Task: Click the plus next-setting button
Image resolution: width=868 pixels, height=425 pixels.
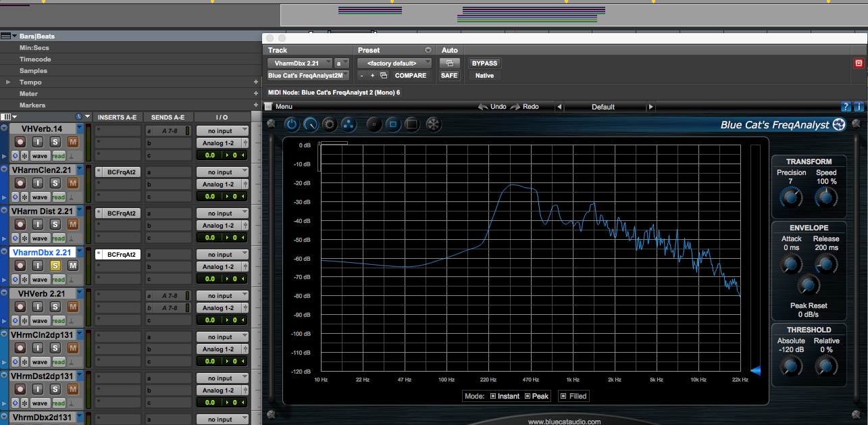Action: point(372,76)
